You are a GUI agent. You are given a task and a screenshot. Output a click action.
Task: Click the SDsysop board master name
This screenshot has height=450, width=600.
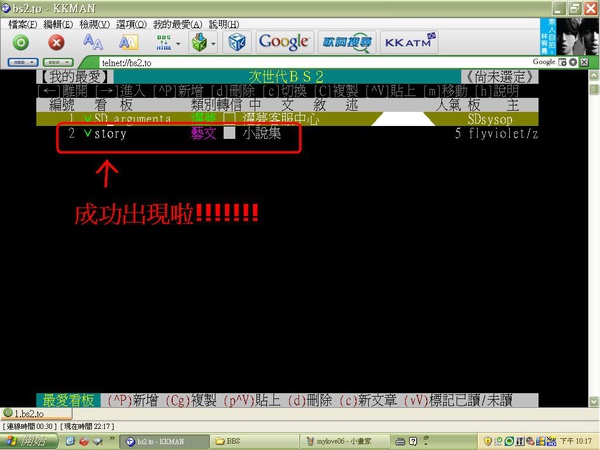tap(490, 119)
